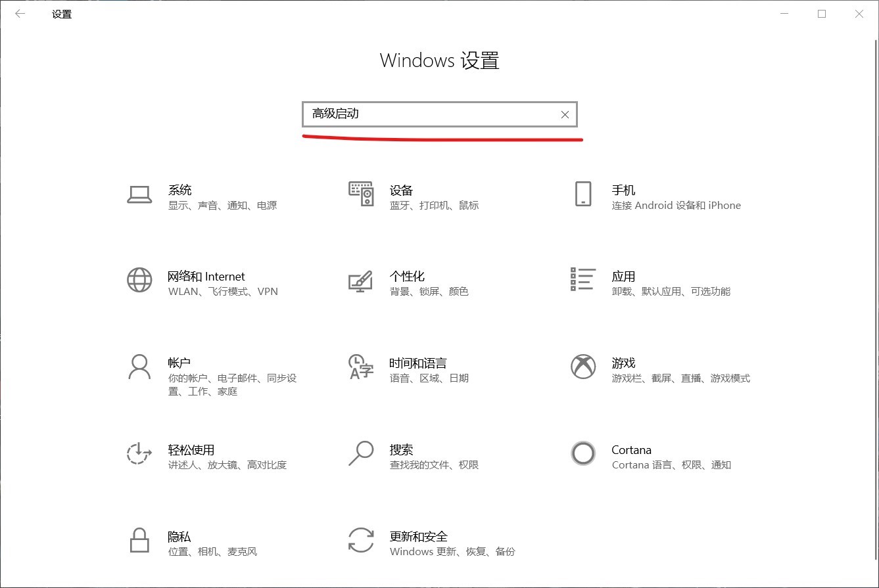Image resolution: width=879 pixels, height=588 pixels.
Task: Open the Network globe icon
Action: [x=139, y=281]
